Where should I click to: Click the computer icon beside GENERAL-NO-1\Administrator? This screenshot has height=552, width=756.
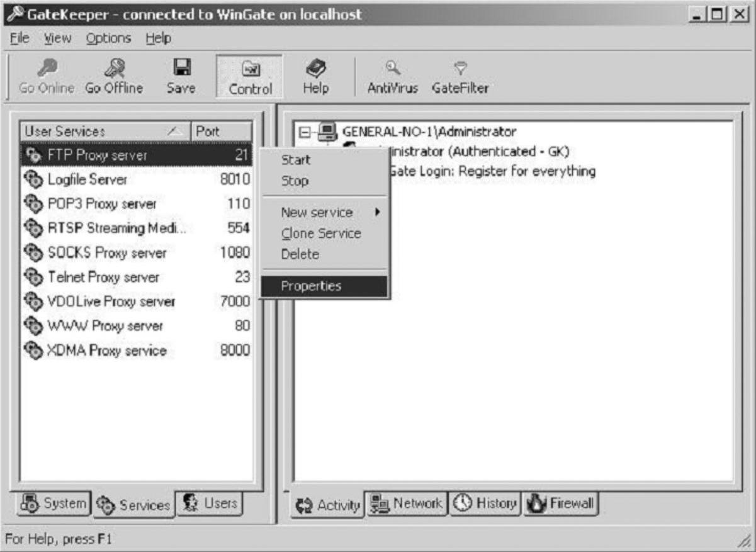point(327,132)
